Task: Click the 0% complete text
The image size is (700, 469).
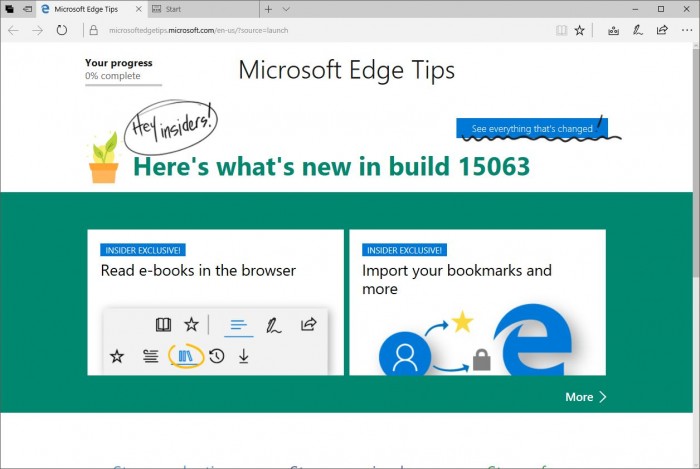Action: coord(113,76)
